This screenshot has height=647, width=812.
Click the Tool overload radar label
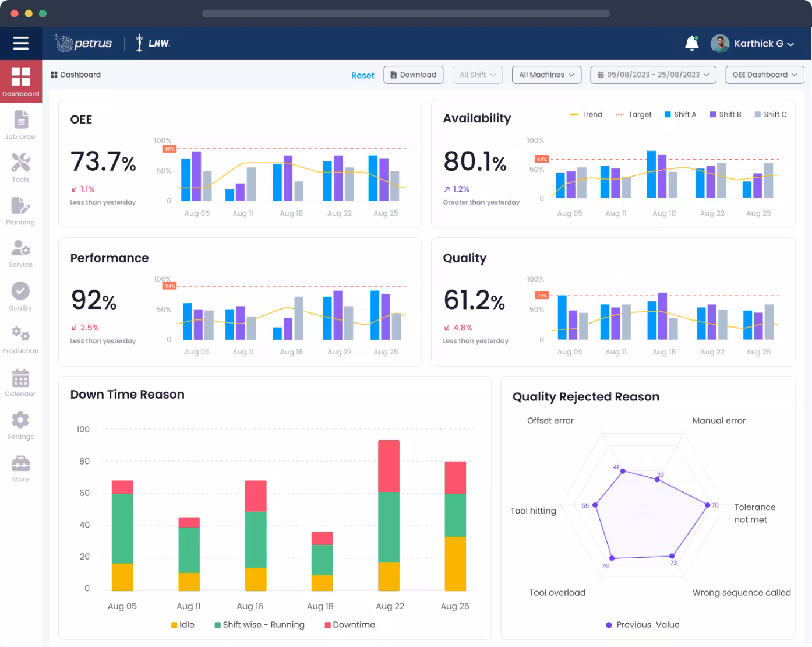pos(557,592)
